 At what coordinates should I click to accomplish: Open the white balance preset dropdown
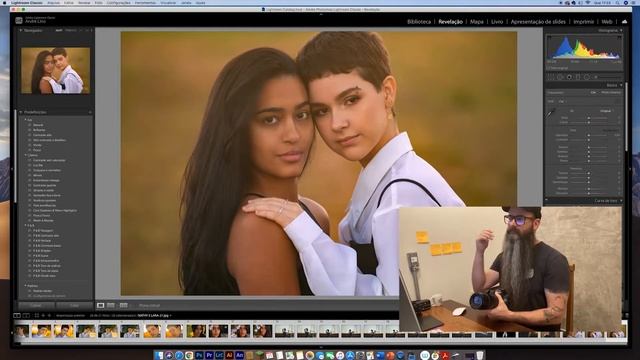607,111
